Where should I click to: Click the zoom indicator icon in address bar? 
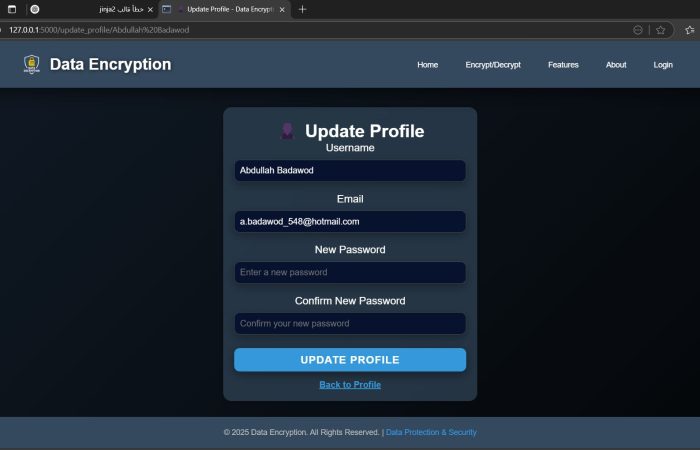pos(637,30)
